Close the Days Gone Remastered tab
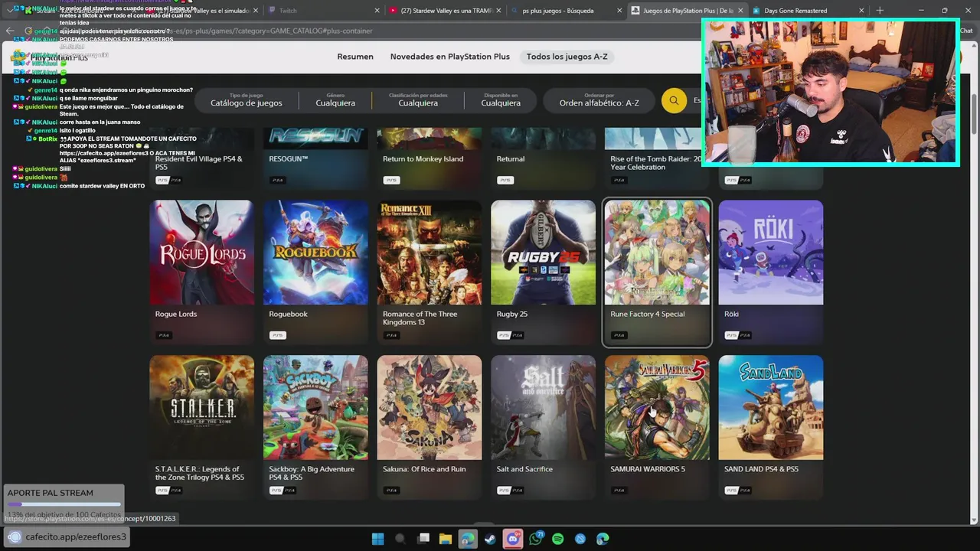 click(x=861, y=11)
